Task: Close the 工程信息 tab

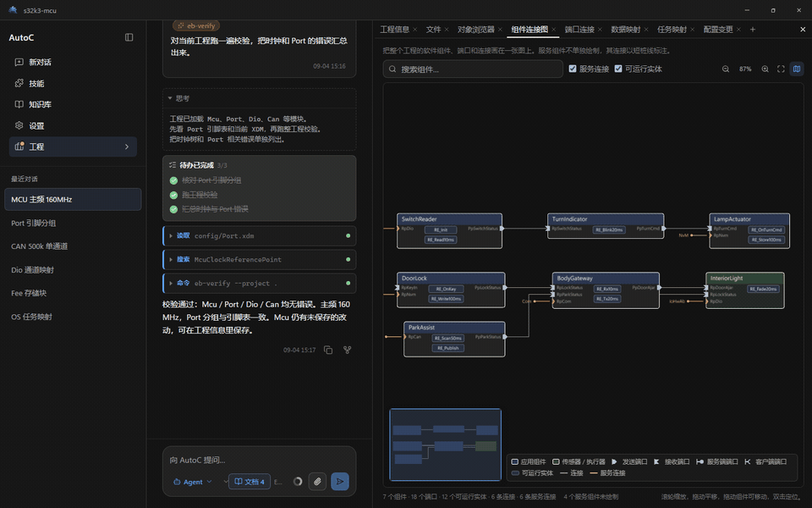Action: click(x=415, y=30)
